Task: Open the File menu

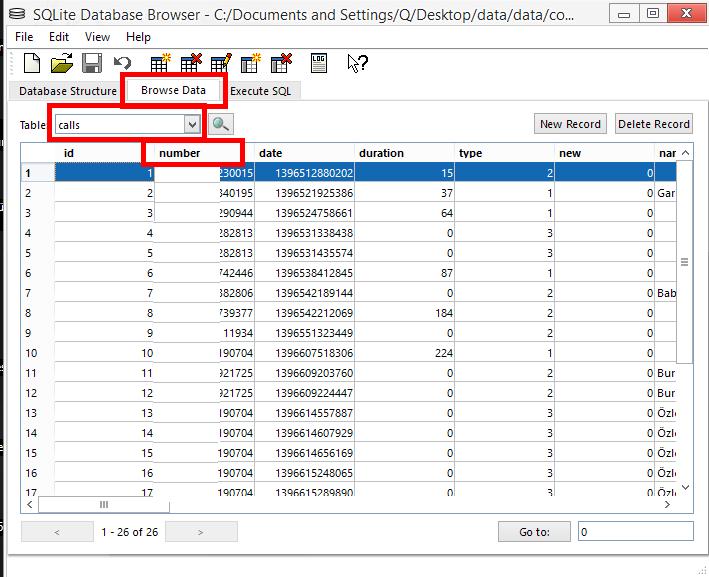Action: click(x=25, y=37)
